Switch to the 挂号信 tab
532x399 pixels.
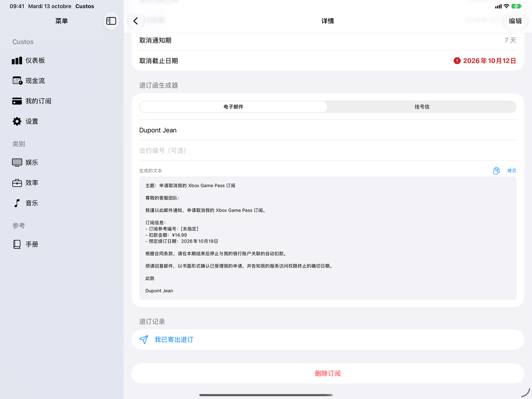pyautogui.click(x=422, y=107)
